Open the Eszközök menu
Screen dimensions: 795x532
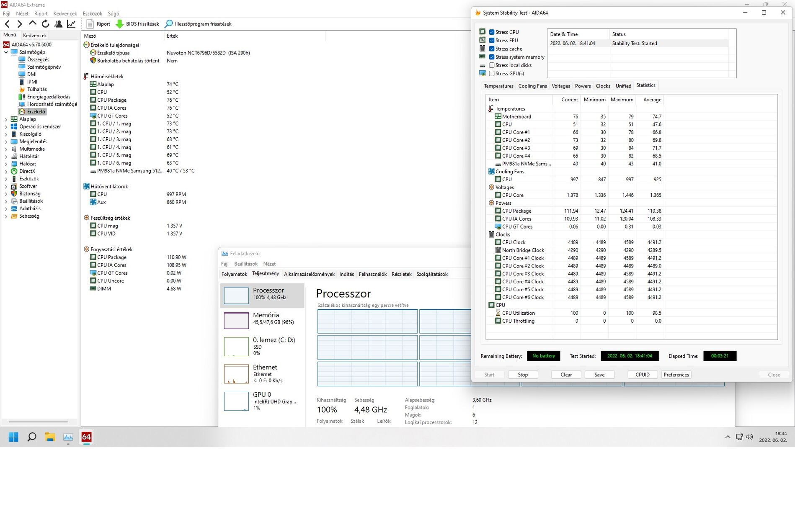[x=92, y=13]
